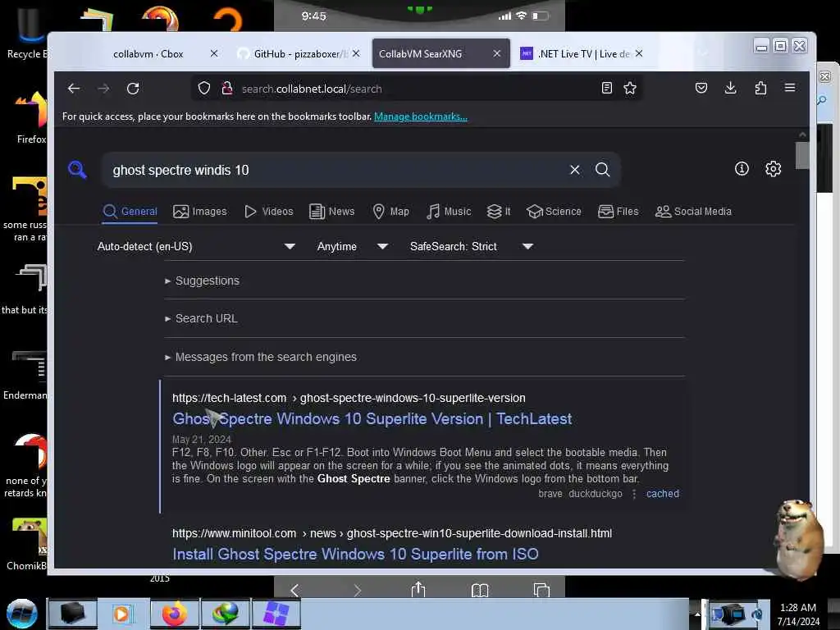Open the extensions puzzle icon
The width and height of the screenshot is (840, 630).
(760, 88)
